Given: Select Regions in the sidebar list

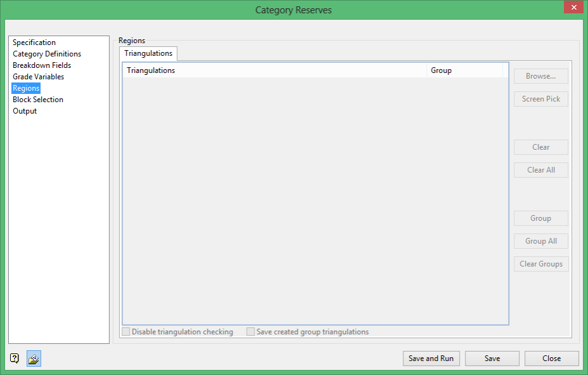Looking at the screenshot, I should [26, 88].
